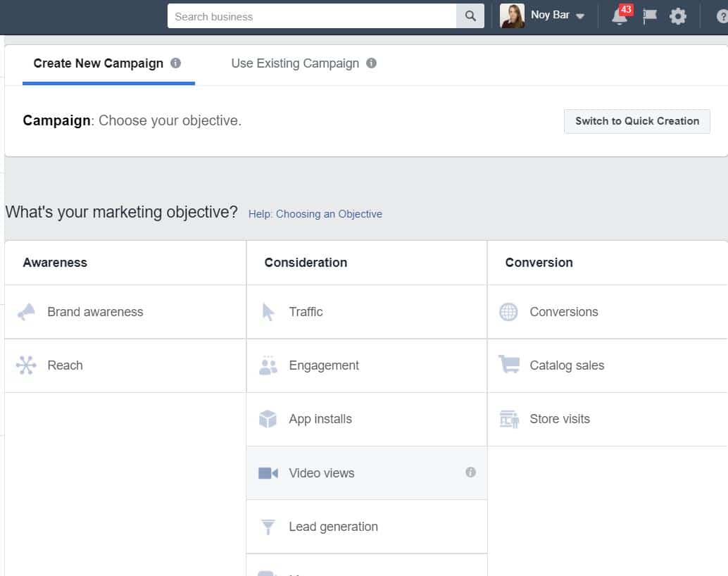Click the Brand awareness megaphone icon
The width and height of the screenshot is (728, 576).
27,312
